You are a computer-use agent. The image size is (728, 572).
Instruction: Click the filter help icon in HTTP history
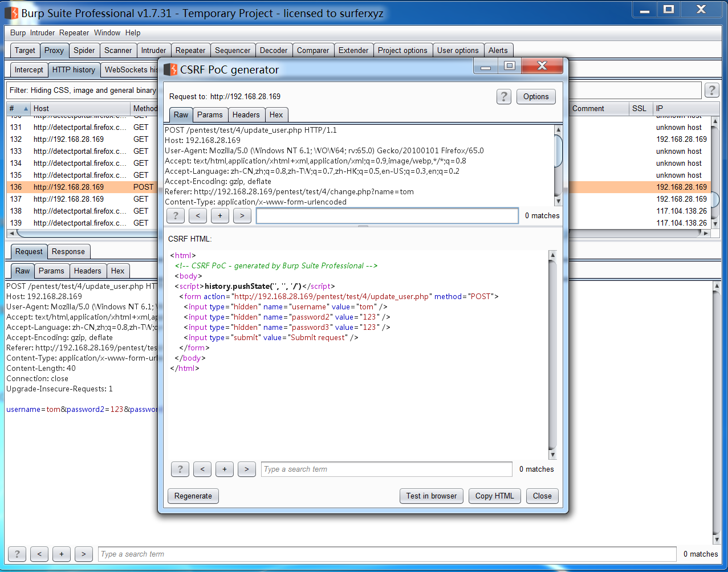pyautogui.click(x=711, y=90)
